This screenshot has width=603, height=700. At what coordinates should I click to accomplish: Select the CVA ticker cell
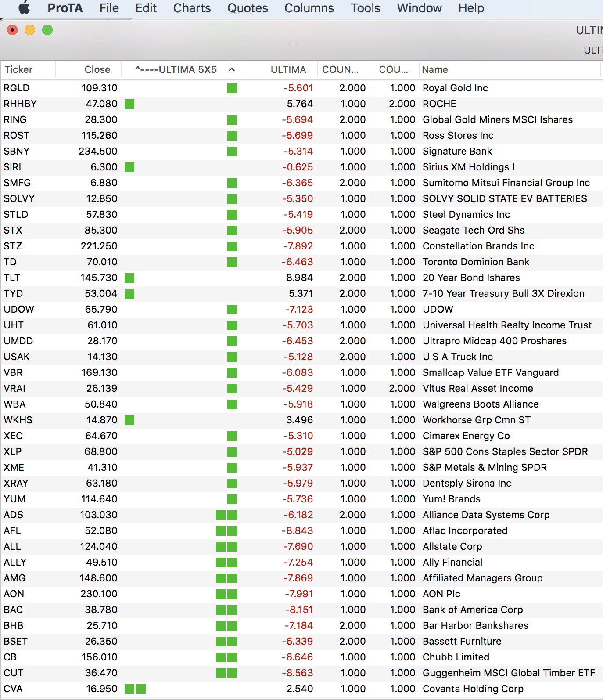(x=13, y=689)
